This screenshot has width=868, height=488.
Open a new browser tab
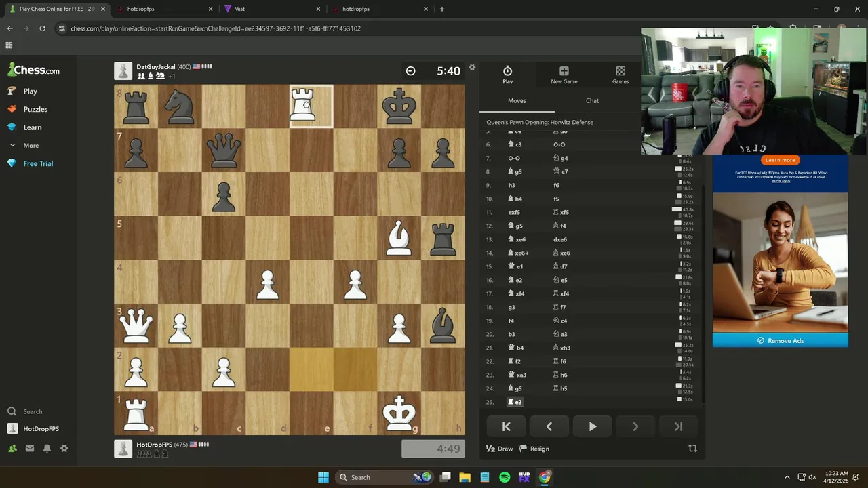coord(441,9)
